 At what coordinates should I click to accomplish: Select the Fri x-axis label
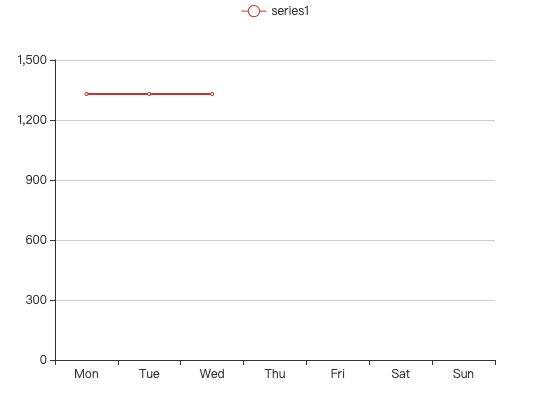pos(338,374)
